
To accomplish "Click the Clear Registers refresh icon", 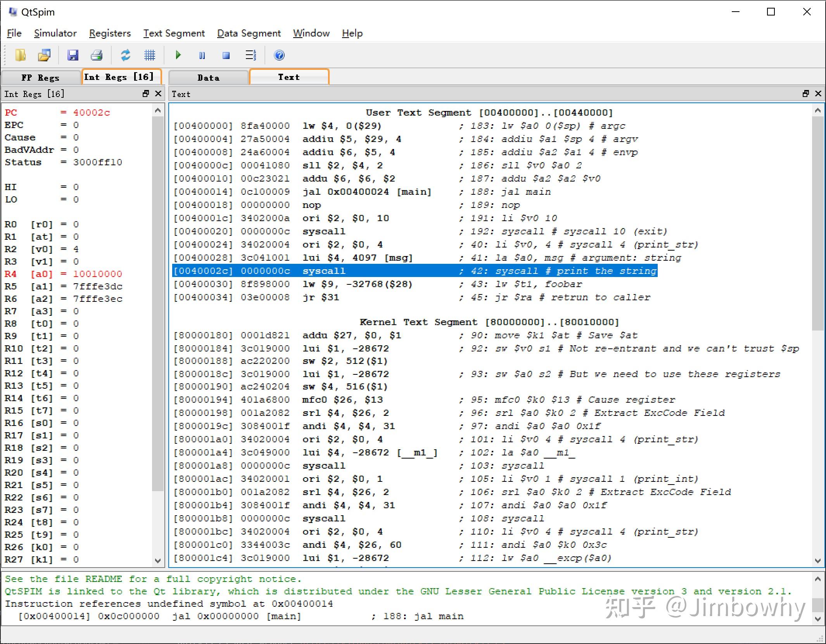I will click(x=126, y=55).
